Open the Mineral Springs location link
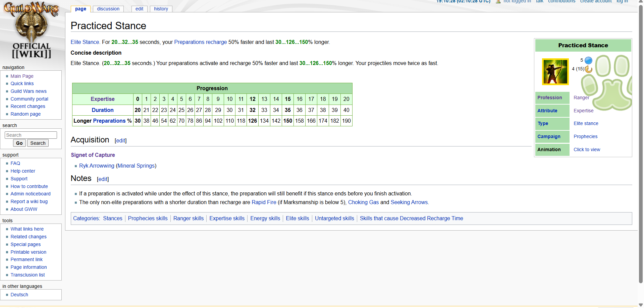644x308 pixels. (136, 166)
